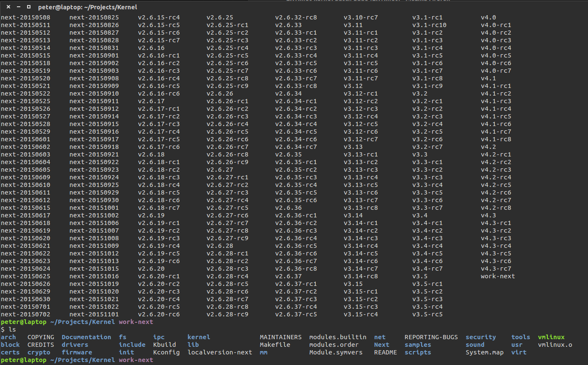Screen dimensions: 588x365
Task: Click the window title peter@laptop: ~/Projects/Kernel
Action: click(87, 7)
